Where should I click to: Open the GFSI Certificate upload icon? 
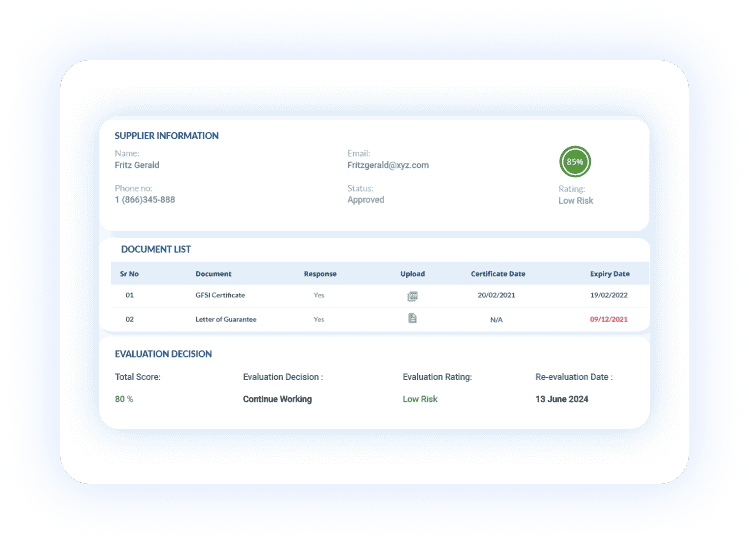(x=412, y=296)
